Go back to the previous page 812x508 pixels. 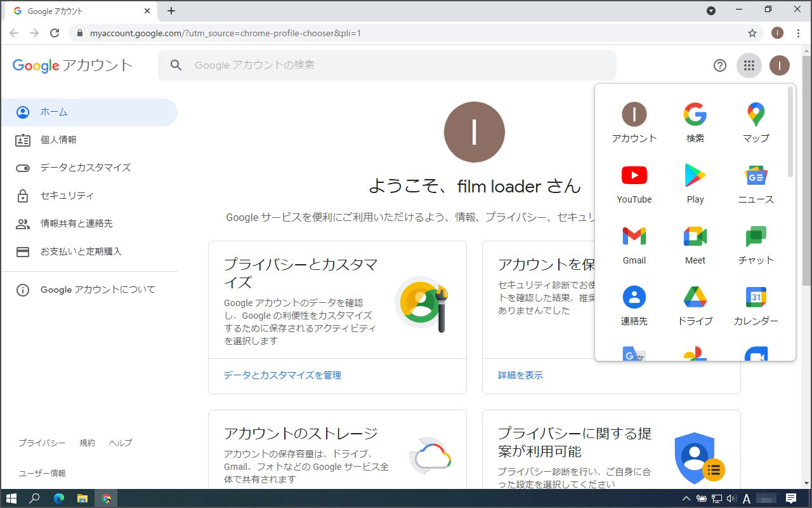[x=14, y=33]
